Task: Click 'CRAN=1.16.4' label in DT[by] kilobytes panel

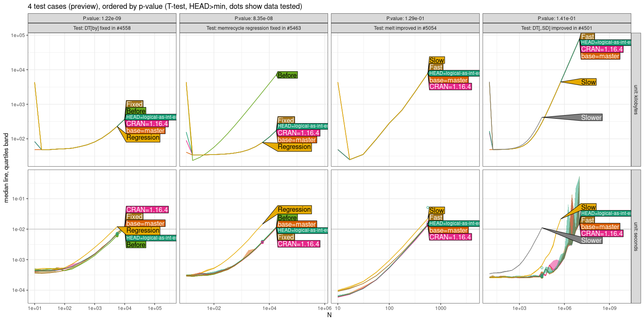Action: click(x=147, y=124)
